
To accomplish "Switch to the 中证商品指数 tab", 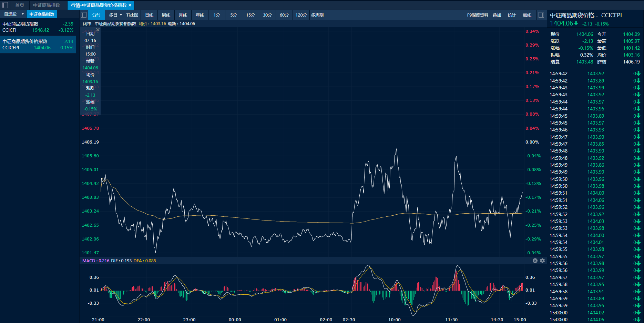I will click(47, 5).
